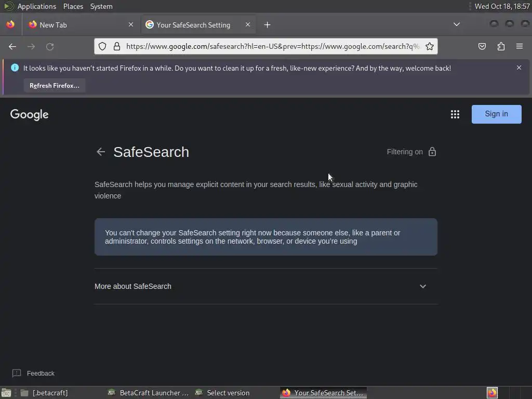Click the SafeSearch page heading
The width and height of the screenshot is (532, 399).
pos(151,152)
